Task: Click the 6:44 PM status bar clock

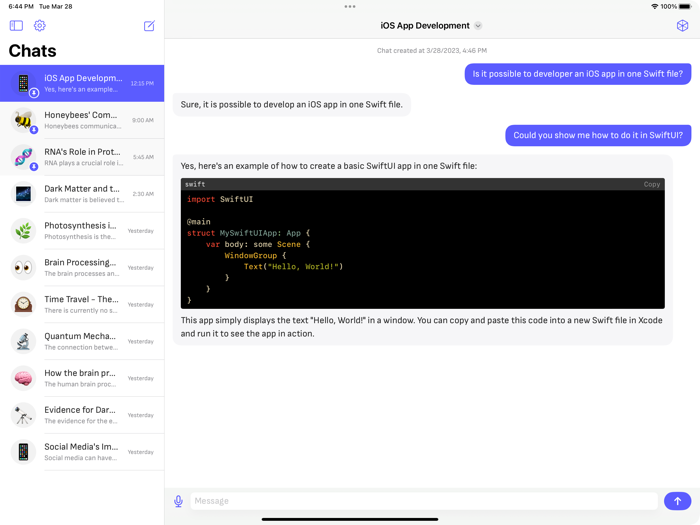Action: 21,6
